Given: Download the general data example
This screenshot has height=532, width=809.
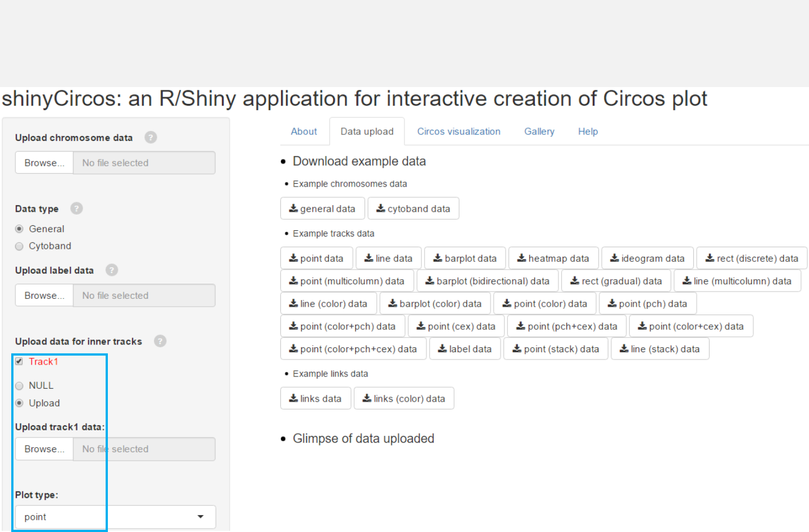Looking at the screenshot, I should point(322,208).
